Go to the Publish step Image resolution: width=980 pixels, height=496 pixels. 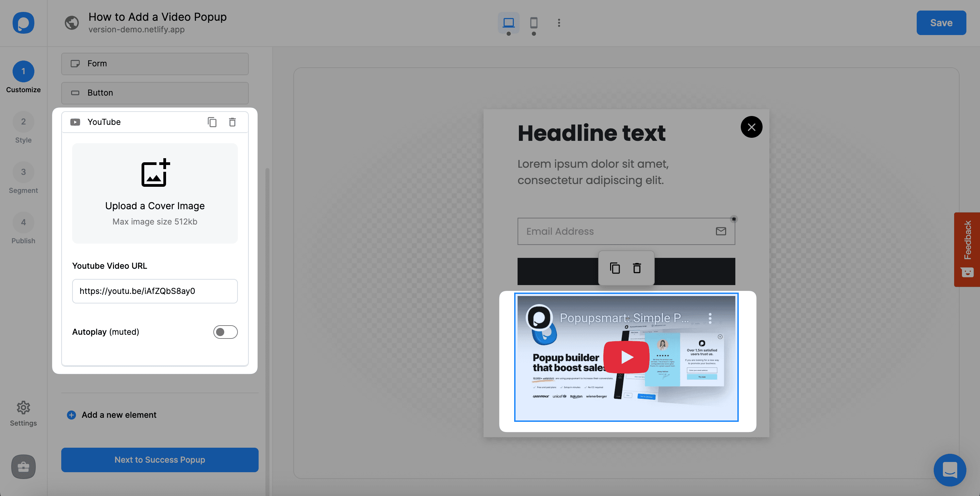tap(23, 223)
